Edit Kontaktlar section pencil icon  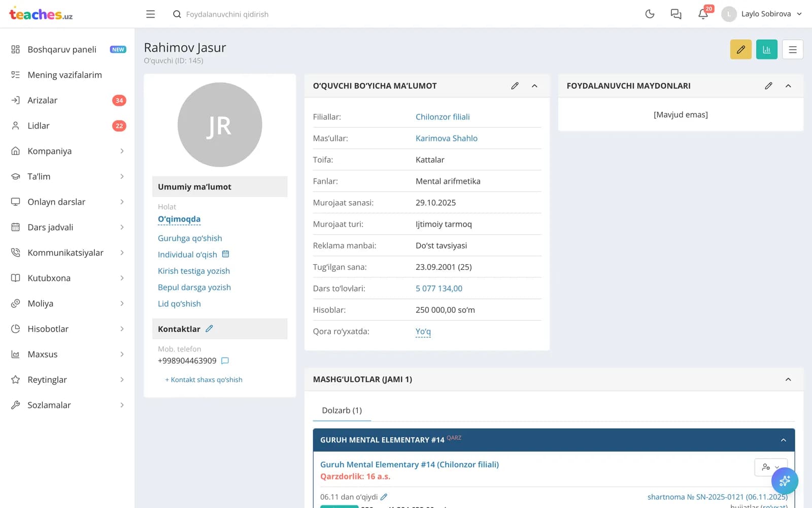[209, 329]
